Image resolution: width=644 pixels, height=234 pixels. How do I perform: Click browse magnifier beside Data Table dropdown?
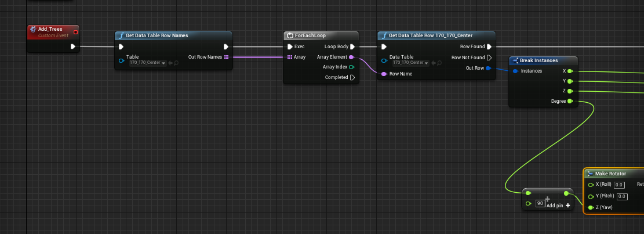click(439, 63)
